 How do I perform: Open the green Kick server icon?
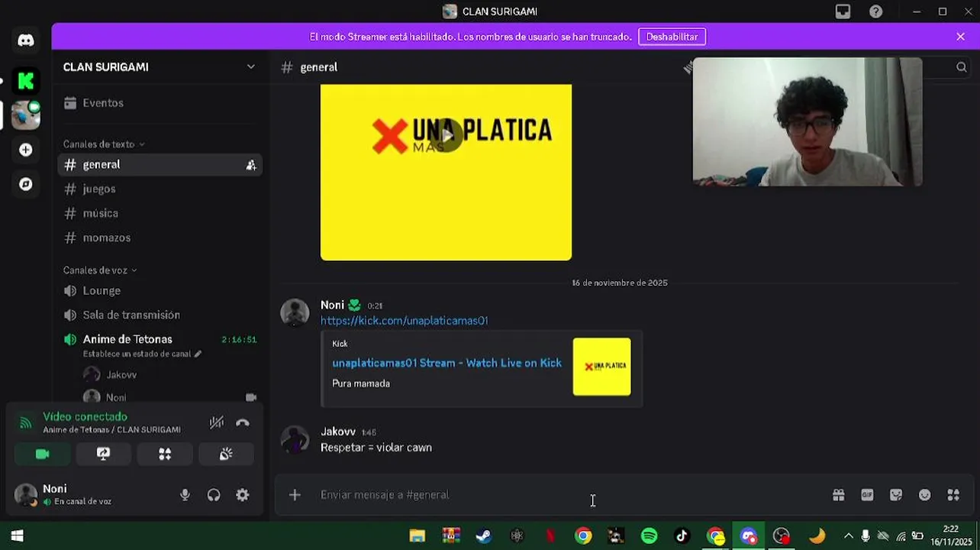pos(26,80)
